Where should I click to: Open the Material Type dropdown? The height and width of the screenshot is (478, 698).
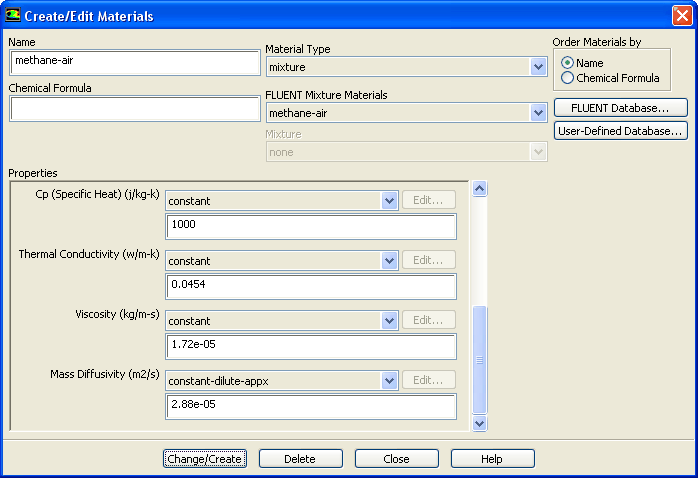538,67
